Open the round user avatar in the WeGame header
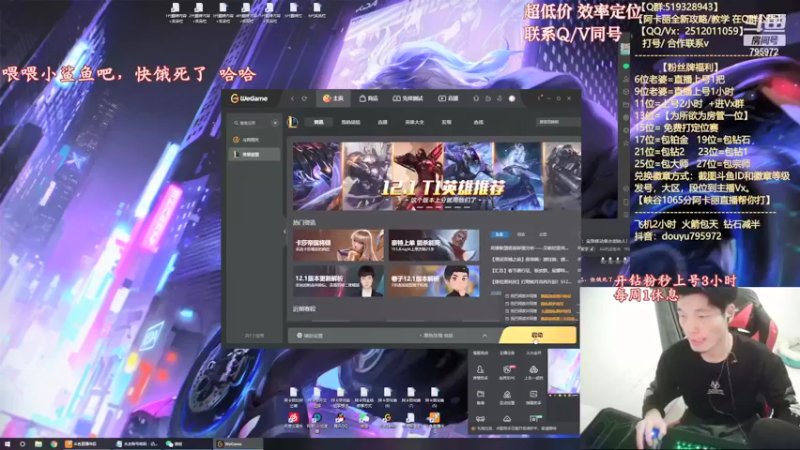Image resolution: width=800 pixels, height=450 pixels. (512, 98)
